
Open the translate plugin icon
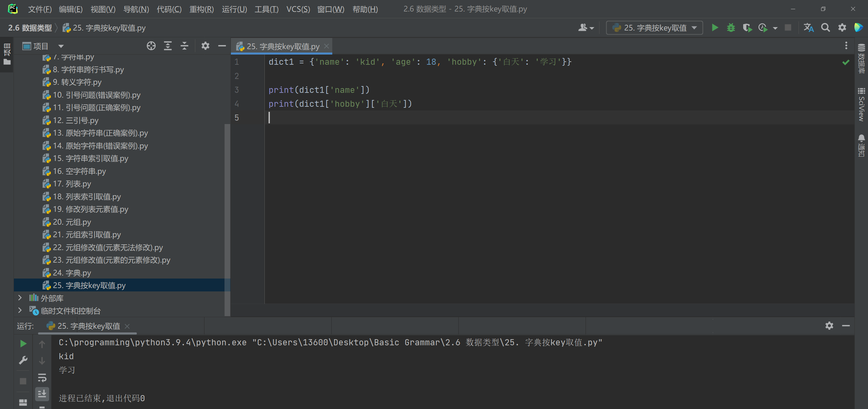tap(809, 28)
